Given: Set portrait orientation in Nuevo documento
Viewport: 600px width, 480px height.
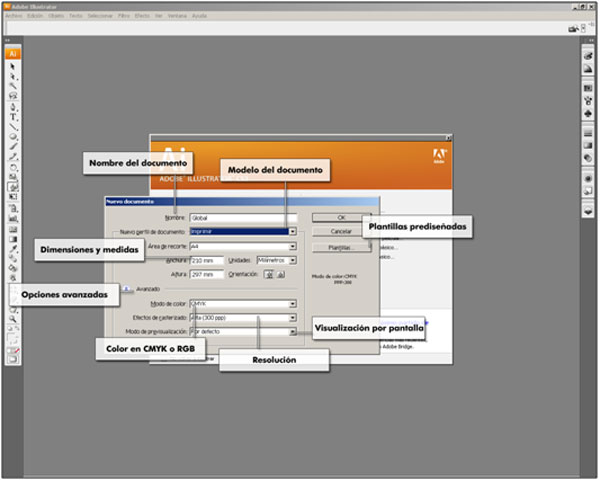Looking at the screenshot, I should pos(269,274).
